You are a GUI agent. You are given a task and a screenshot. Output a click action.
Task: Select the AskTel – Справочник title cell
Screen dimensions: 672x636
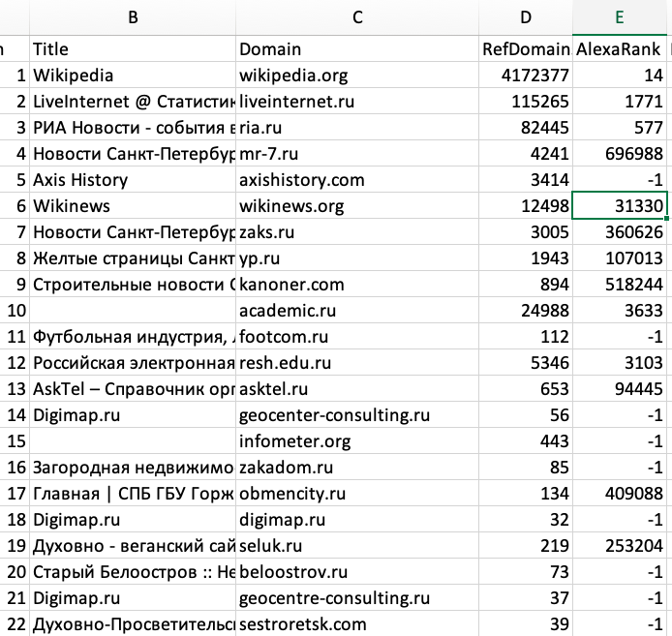(133, 389)
